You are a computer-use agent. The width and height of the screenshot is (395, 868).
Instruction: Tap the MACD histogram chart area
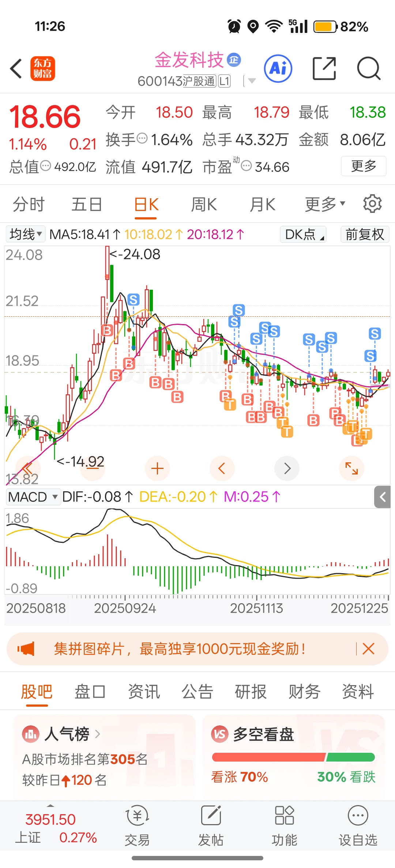pos(197,552)
